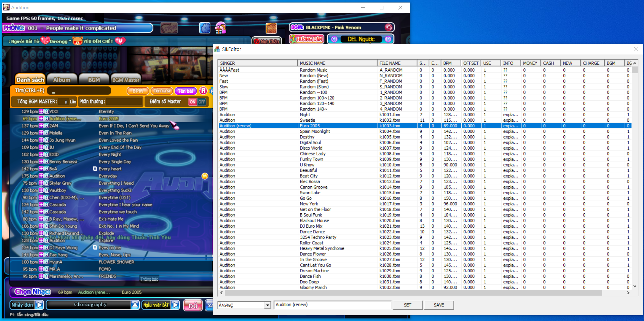The image size is (644, 321).
Task: Click the SlkEditor app icon in title bar
Action: [x=217, y=49]
